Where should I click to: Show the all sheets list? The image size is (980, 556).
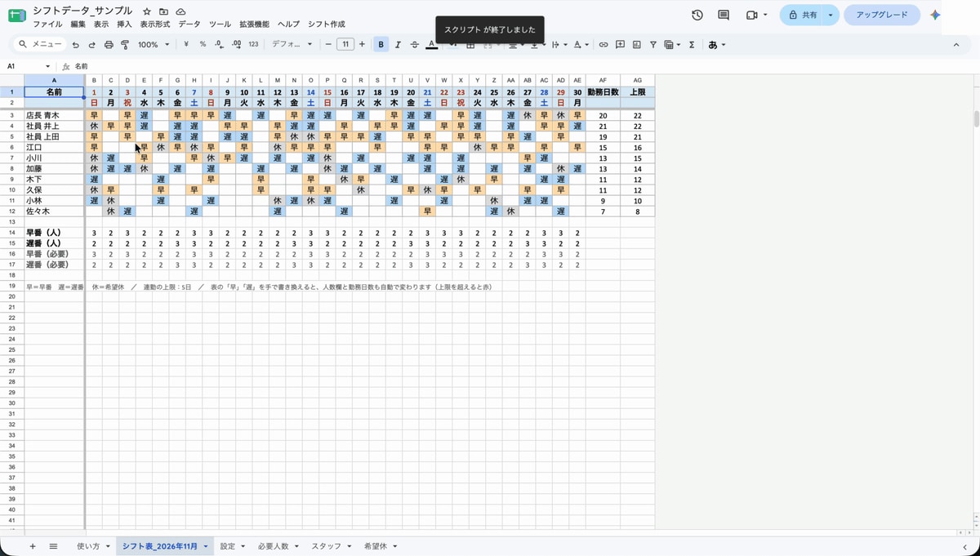[x=53, y=546]
